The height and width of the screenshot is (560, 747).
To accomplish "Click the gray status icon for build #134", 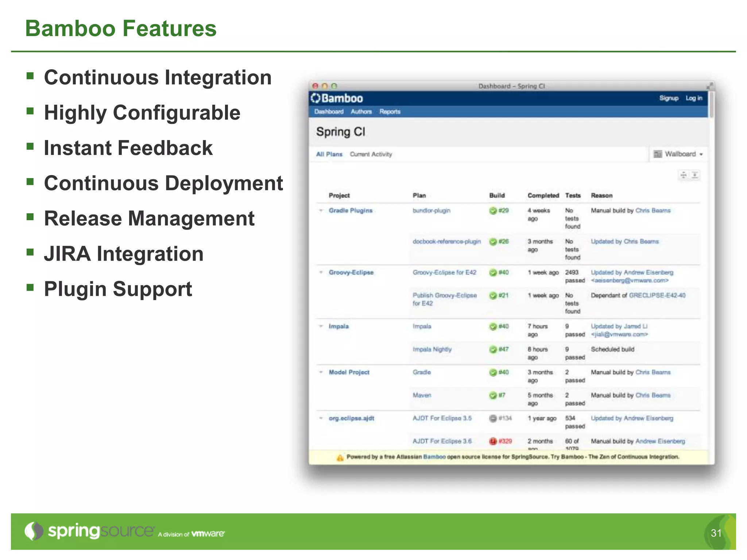I will click(493, 419).
